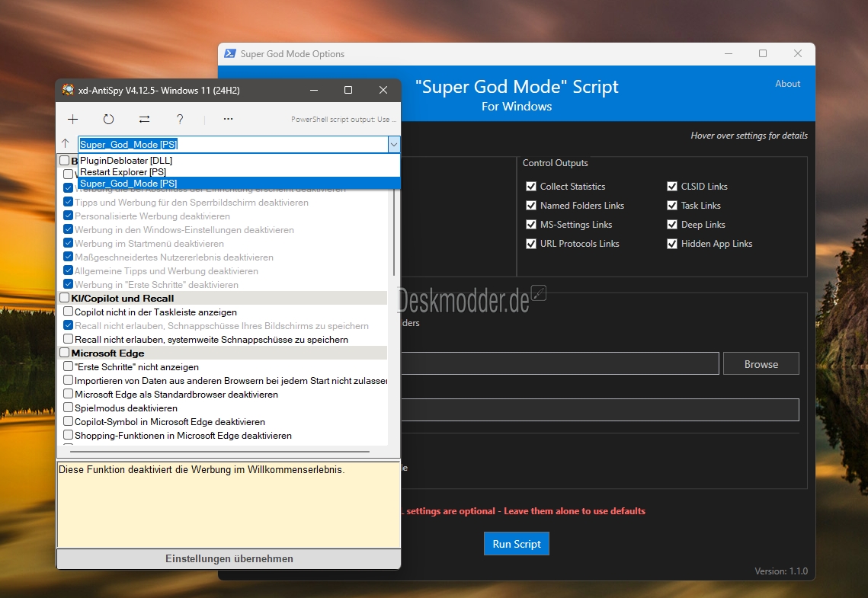Click the refresh icon in xd-AntiSpy toolbar
This screenshot has width=868, height=598.
(108, 119)
